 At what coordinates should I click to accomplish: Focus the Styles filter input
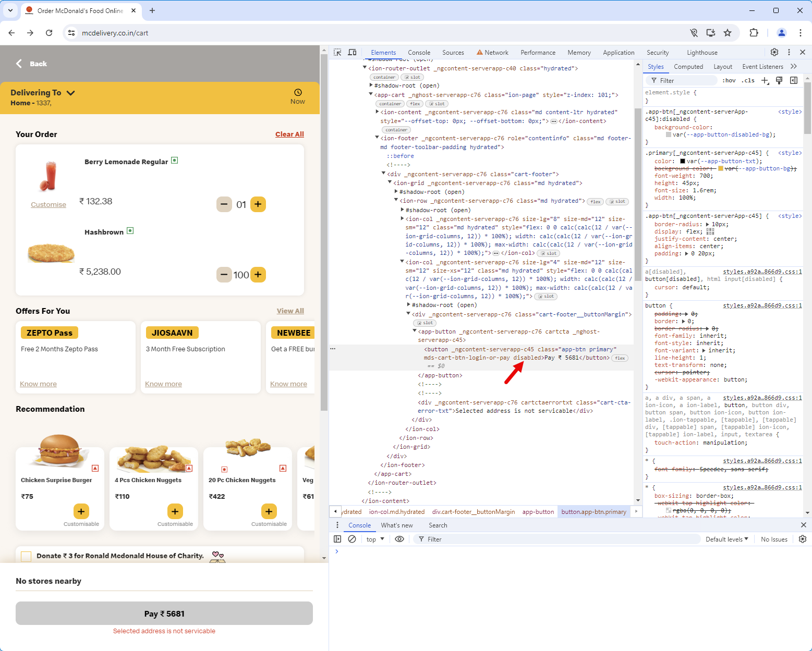pos(682,80)
